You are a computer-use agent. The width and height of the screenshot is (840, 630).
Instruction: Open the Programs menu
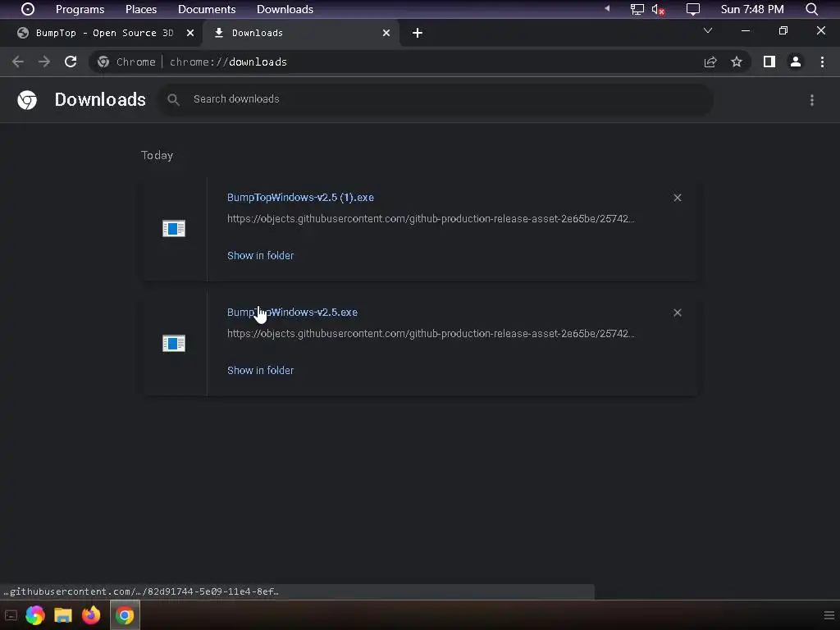pyautogui.click(x=80, y=9)
